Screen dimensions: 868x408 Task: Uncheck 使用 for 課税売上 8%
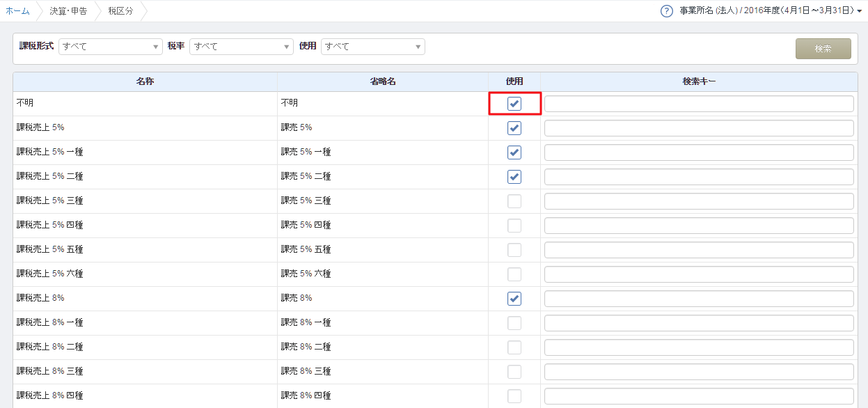pyautogui.click(x=514, y=299)
